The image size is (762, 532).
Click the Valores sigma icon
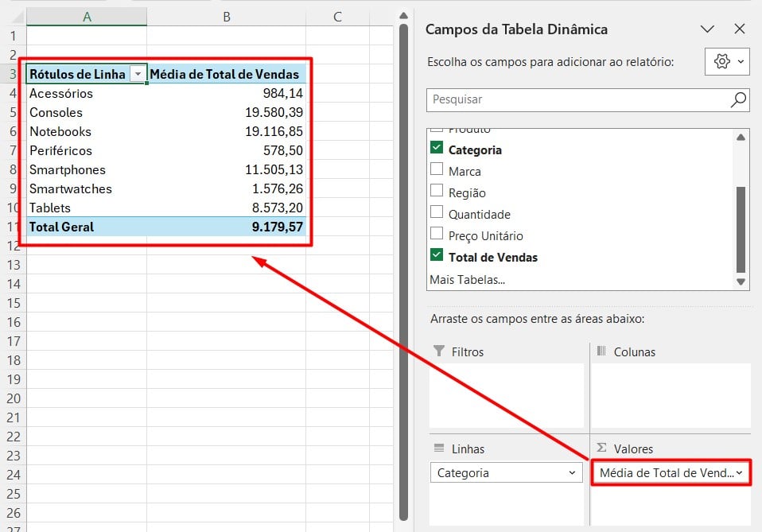pyautogui.click(x=601, y=448)
